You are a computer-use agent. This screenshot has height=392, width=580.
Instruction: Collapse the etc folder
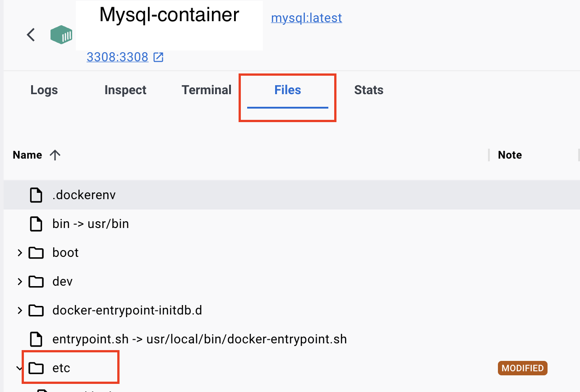pyautogui.click(x=19, y=368)
